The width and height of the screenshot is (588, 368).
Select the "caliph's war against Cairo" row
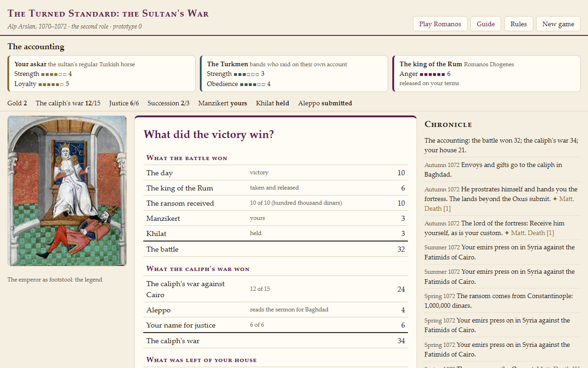click(276, 289)
